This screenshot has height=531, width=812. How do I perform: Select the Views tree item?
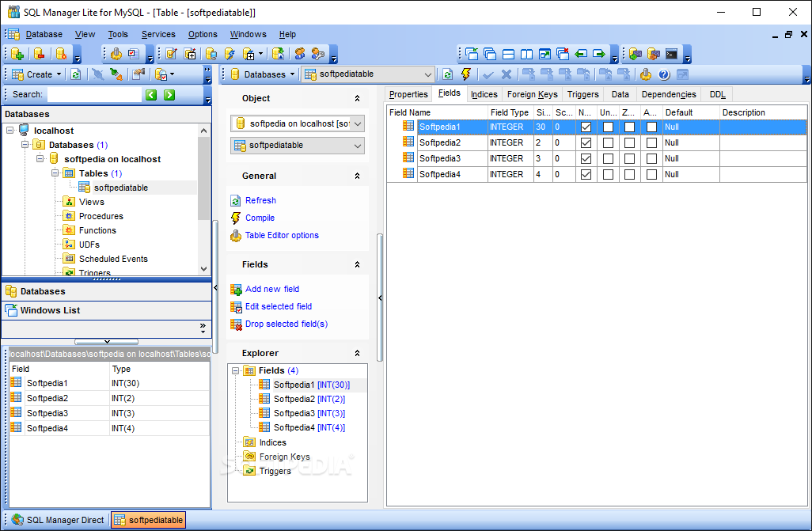coord(91,202)
